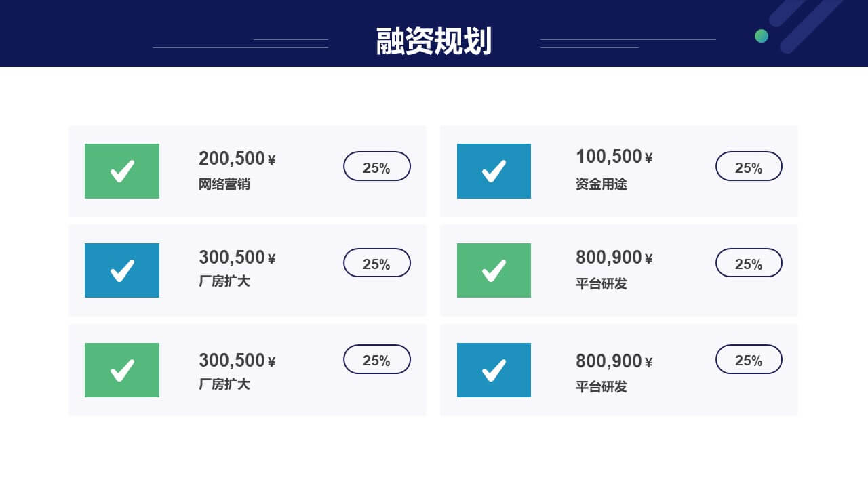Click the 200,500 ¥ amount text
868x488 pixels.
click(x=237, y=159)
